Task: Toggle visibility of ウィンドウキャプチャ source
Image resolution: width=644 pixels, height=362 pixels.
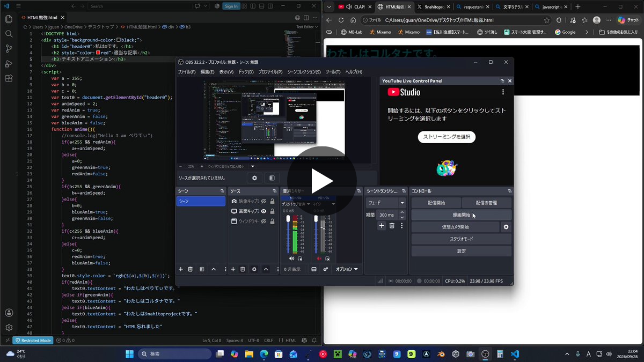Action: pos(264,221)
